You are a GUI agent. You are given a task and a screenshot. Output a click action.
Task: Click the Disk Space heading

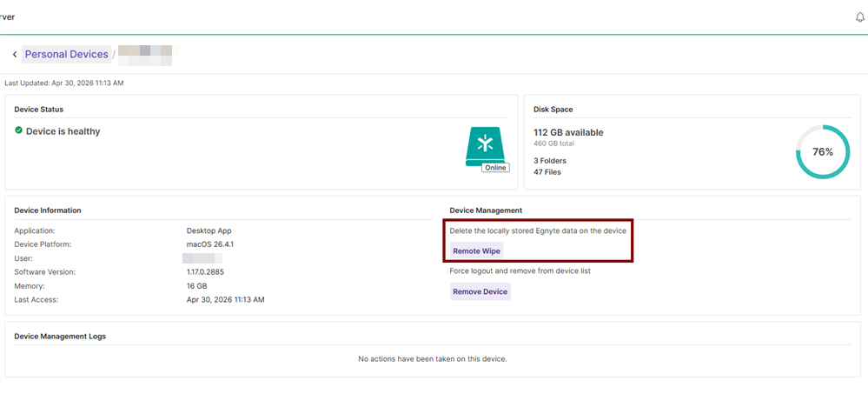pos(553,110)
